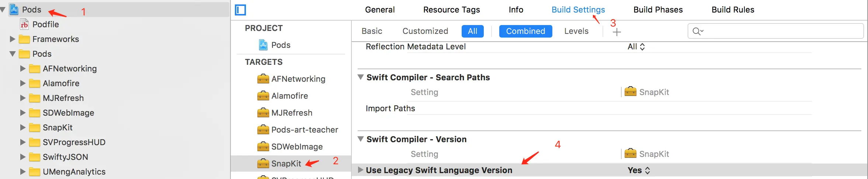This screenshot has width=868, height=179.
Task: Collapse Swift Compiler - Version section
Action: pyautogui.click(x=361, y=139)
